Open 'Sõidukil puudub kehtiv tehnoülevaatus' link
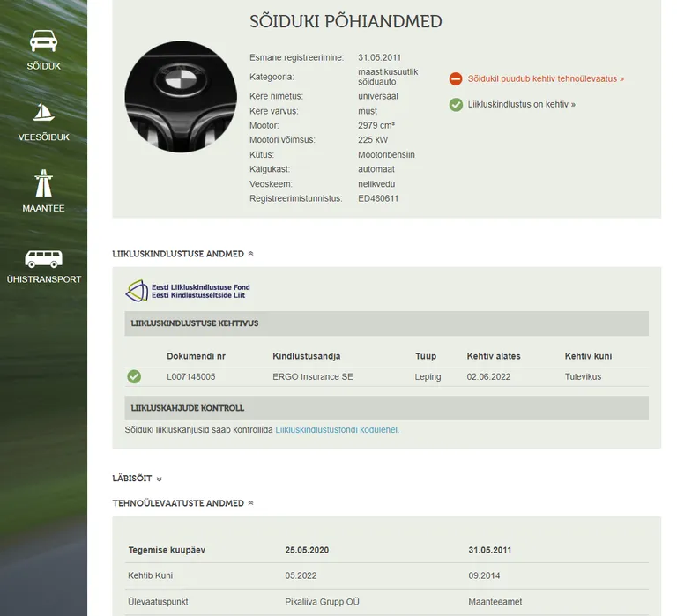The height and width of the screenshot is (616, 677). coord(546,79)
